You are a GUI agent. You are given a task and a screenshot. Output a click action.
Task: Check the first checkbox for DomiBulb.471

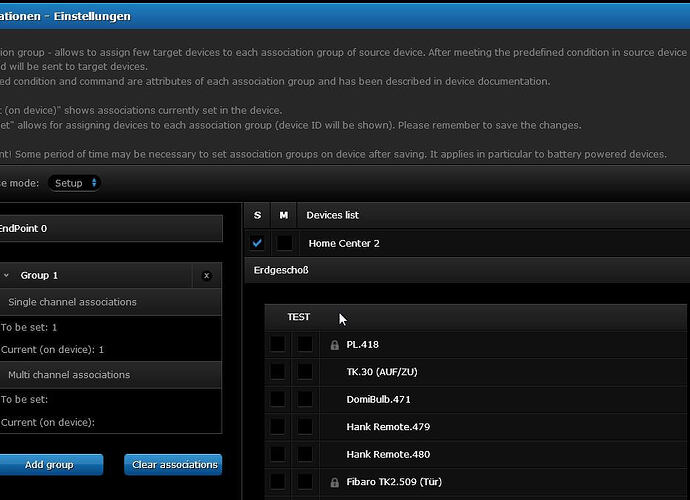[277, 400]
